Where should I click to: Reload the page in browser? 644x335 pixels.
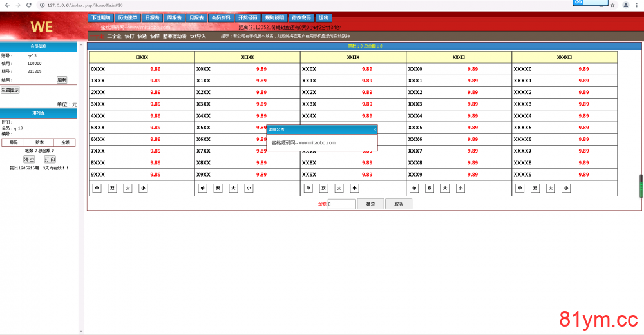click(x=29, y=5)
